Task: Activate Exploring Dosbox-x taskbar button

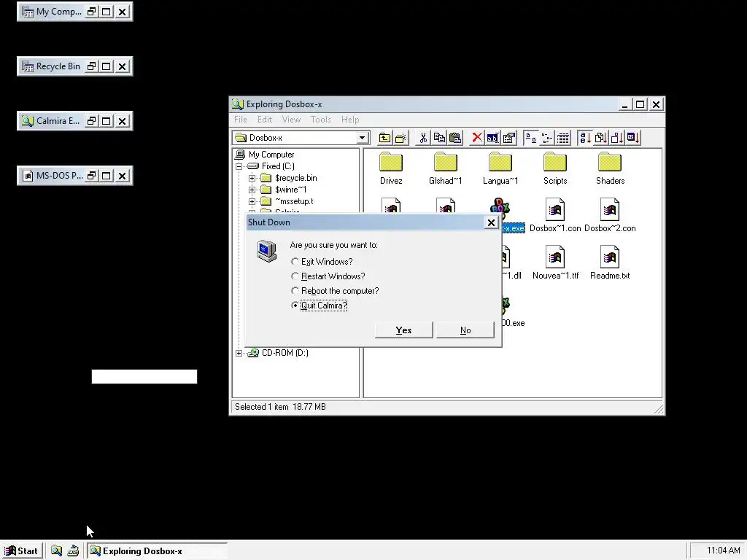Action: coord(158,551)
